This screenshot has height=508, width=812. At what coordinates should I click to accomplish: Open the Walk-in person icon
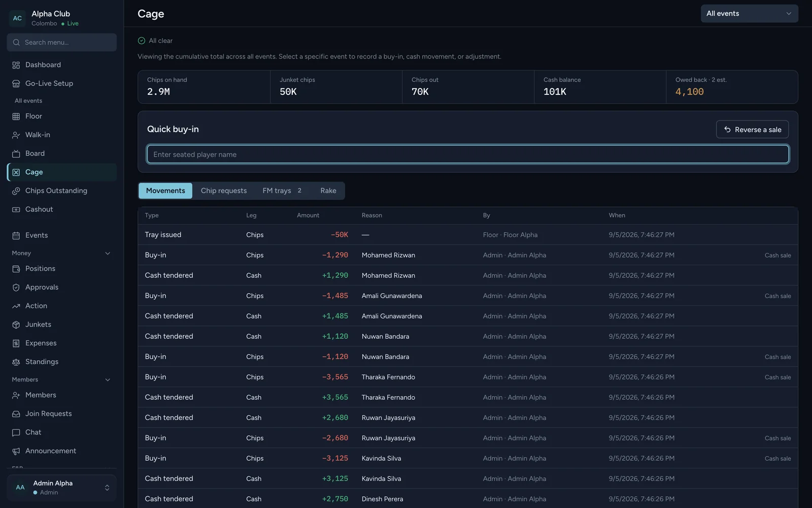coord(16,135)
